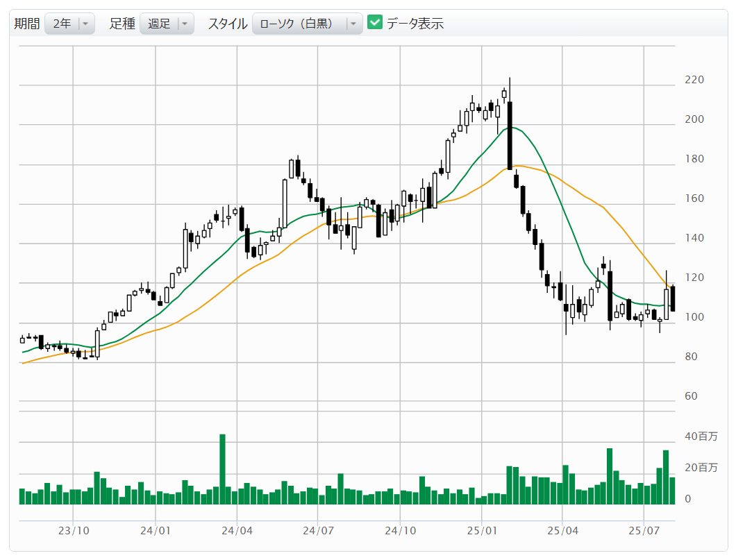Click the 20百万 volume axis label
Viewport: 736px width, 560px height.
coord(701,468)
